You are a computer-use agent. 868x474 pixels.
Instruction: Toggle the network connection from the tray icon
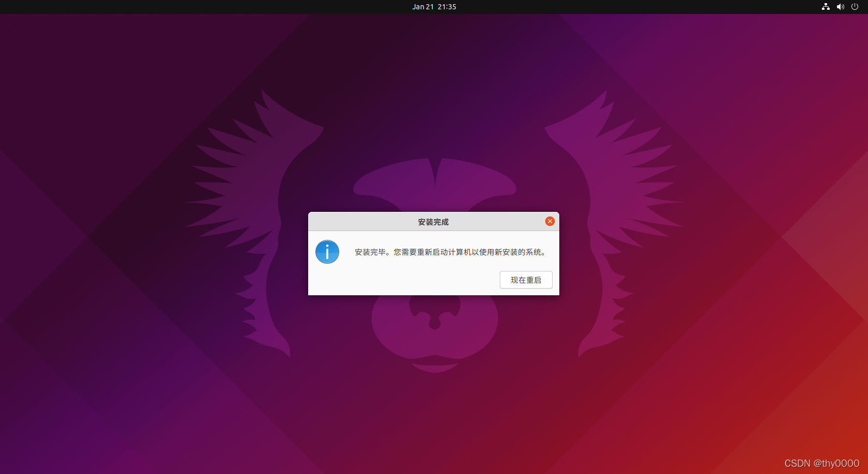coord(826,7)
